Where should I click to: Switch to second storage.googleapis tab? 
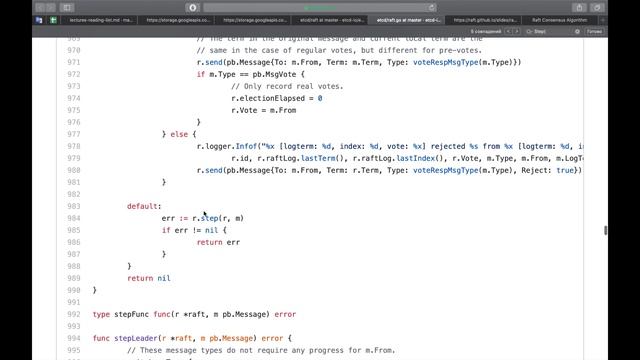click(x=253, y=20)
